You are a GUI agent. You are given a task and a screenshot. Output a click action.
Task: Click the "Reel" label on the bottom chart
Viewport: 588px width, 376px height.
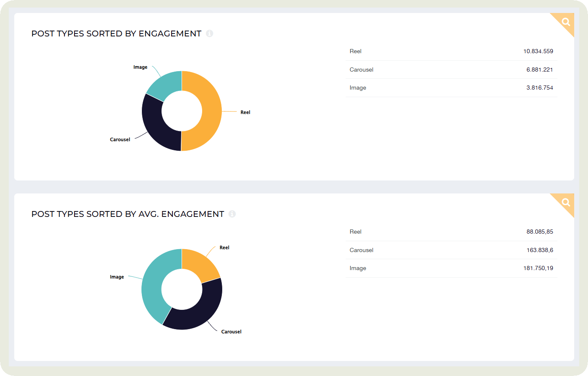coord(224,247)
